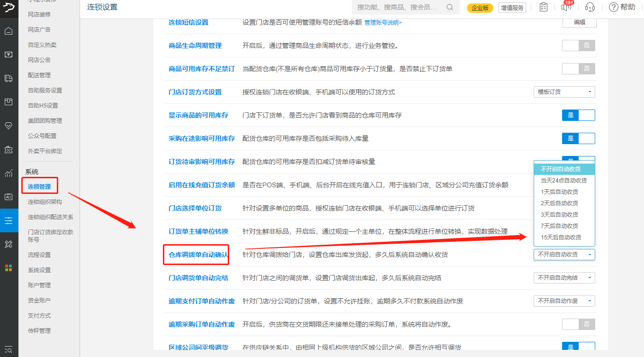Turn off 采购在途影响可用库存
This screenshot has height=357, width=644.
578,138
